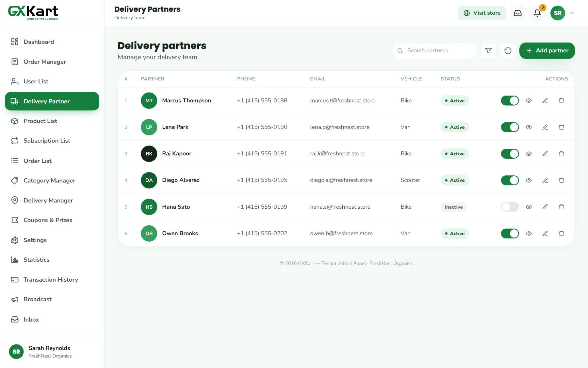Image resolution: width=588 pixels, height=368 pixels.
Task: Expand the SR profile dropdown chevron
Action: click(x=572, y=13)
